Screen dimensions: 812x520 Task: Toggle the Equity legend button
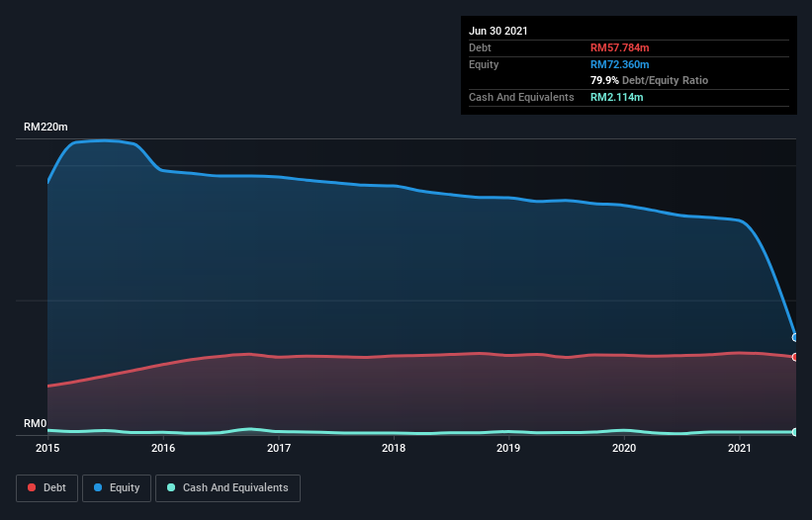(x=117, y=488)
